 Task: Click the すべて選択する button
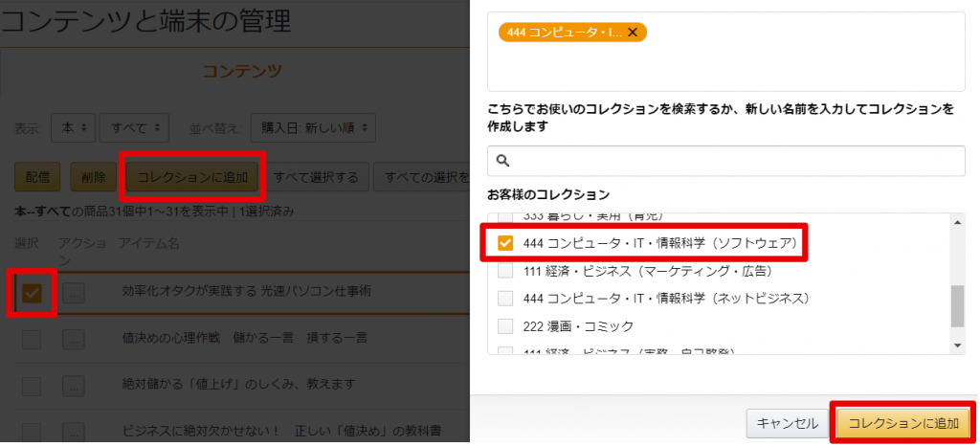click(x=317, y=177)
